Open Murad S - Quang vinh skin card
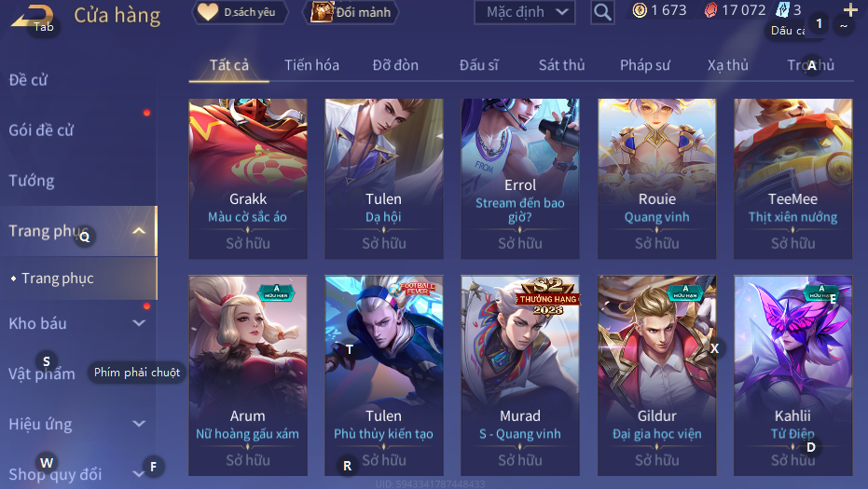This screenshot has height=489, width=868. 520,375
